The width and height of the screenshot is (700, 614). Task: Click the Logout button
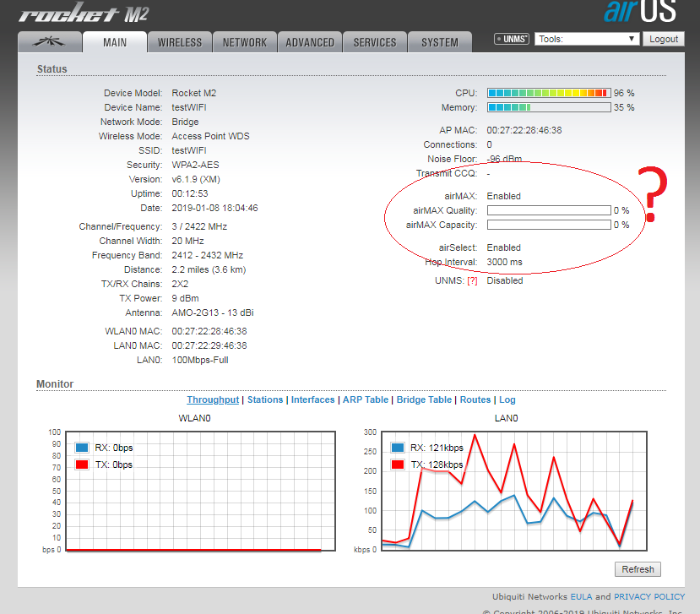coord(664,39)
